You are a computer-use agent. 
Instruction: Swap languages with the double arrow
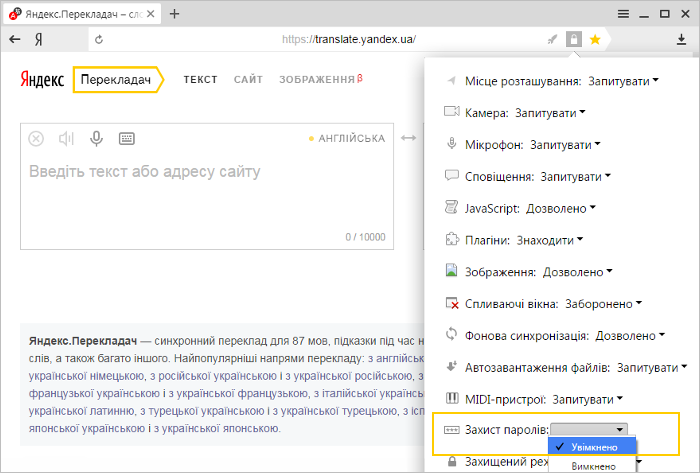(408, 138)
